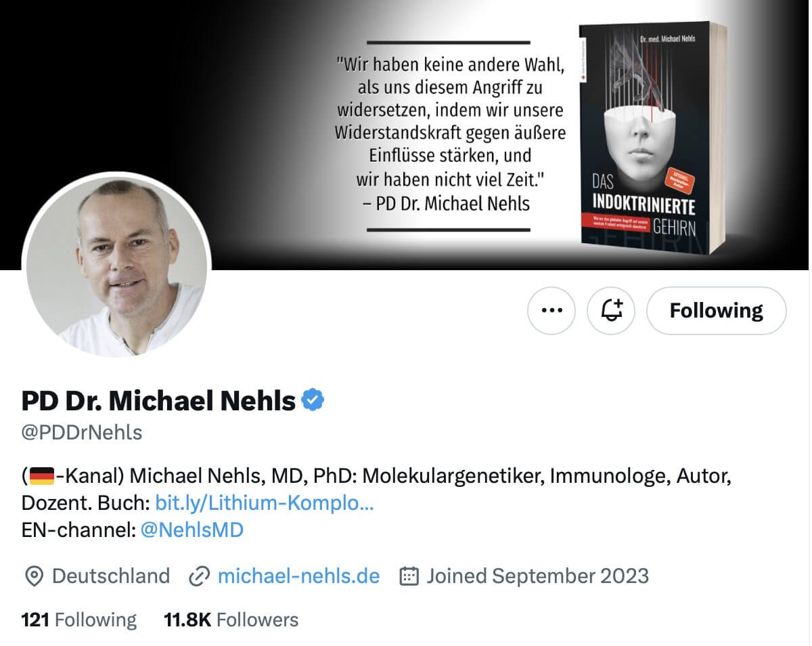
Task: View the 11.8K Followers list
Action: click(231, 620)
